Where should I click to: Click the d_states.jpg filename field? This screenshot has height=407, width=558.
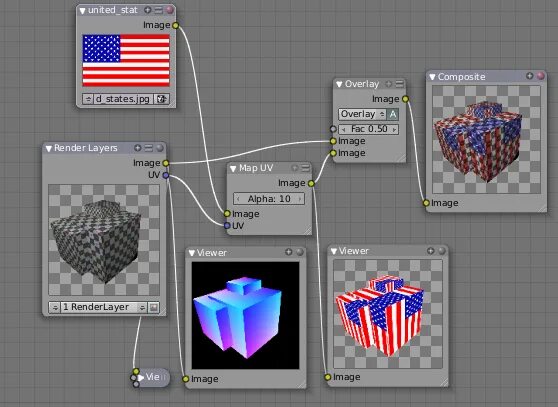123,99
